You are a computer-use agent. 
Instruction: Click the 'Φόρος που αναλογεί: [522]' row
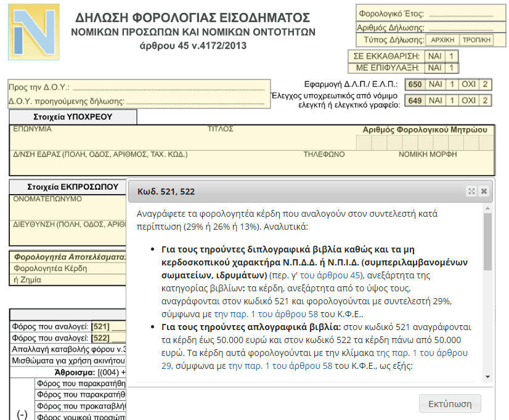tap(68, 338)
